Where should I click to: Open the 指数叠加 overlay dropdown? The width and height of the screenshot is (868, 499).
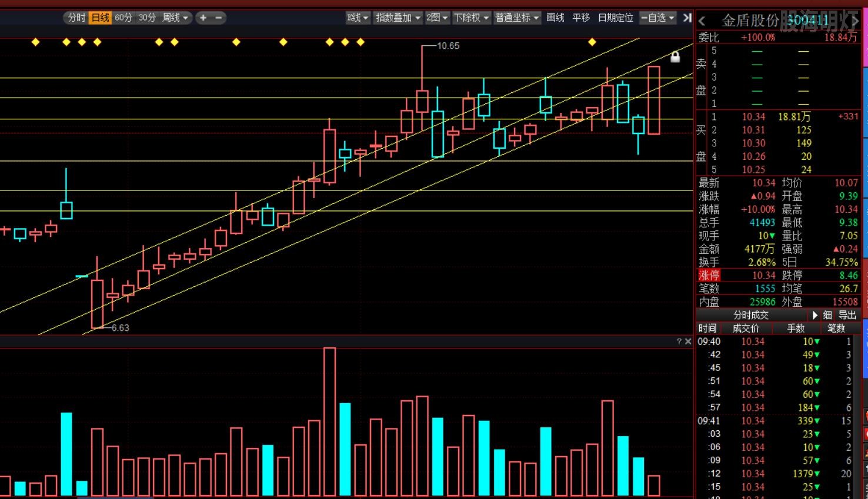[x=398, y=18]
